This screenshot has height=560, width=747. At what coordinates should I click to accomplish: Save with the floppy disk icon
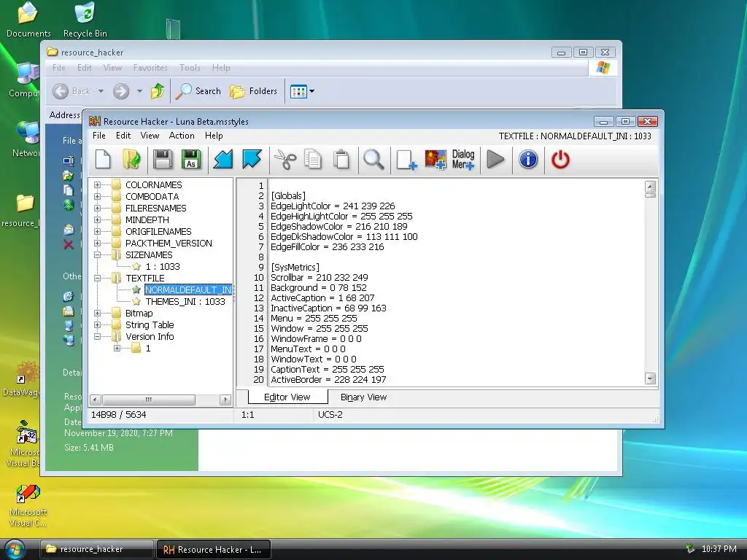(163, 160)
